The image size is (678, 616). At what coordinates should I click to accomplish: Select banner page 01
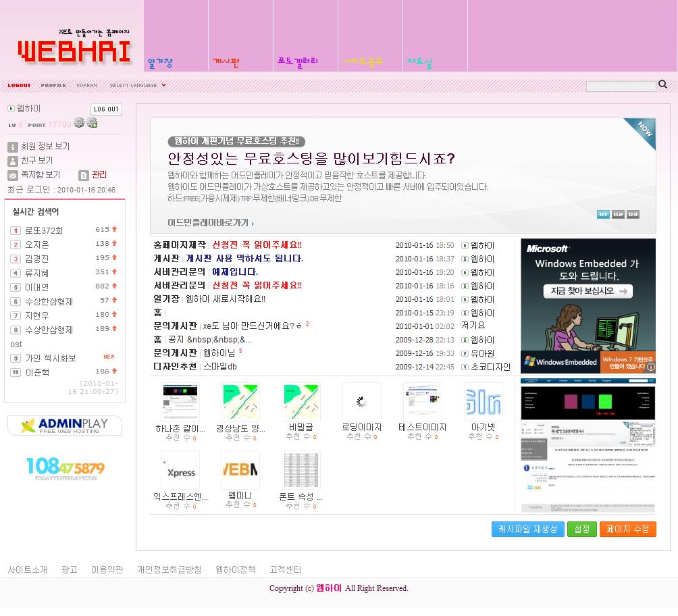603,214
